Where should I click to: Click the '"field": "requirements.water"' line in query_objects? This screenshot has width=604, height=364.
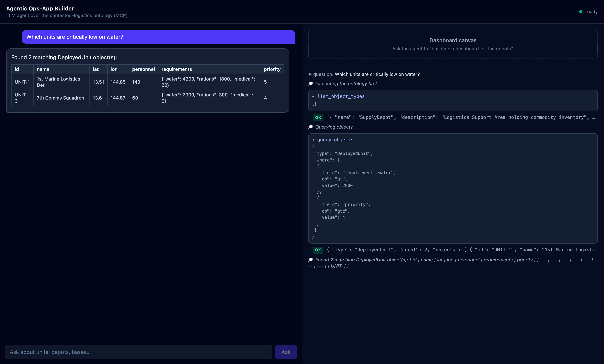[357, 173]
